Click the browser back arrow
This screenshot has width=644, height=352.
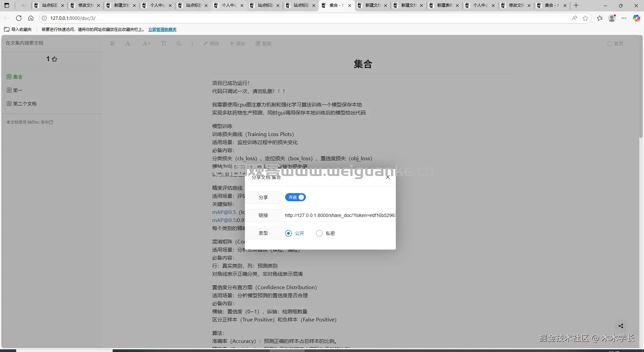[x=7, y=18]
